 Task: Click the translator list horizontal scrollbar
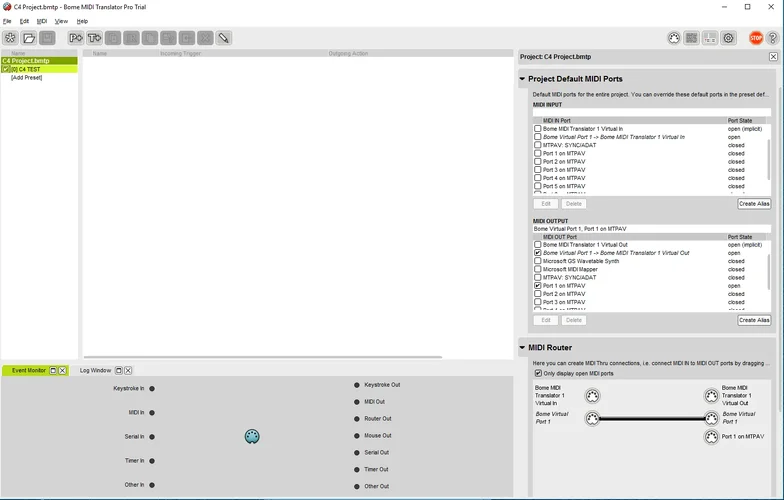tap(263, 357)
